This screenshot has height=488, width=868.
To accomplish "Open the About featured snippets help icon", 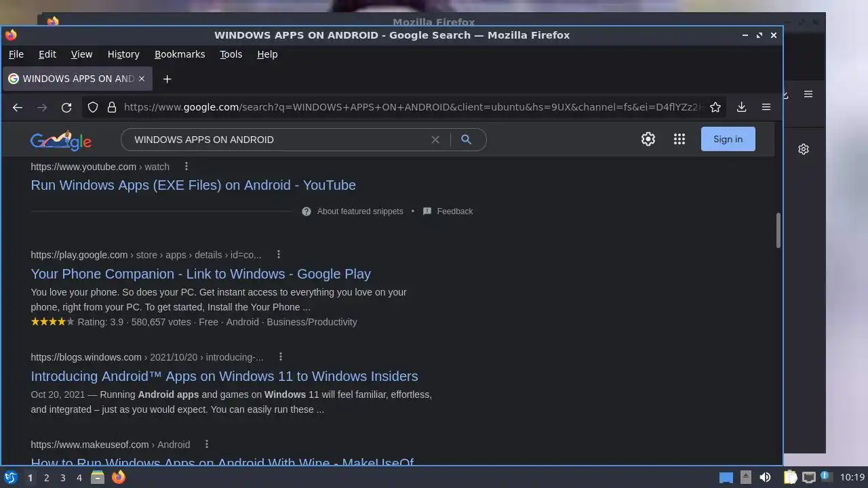I will (x=307, y=211).
